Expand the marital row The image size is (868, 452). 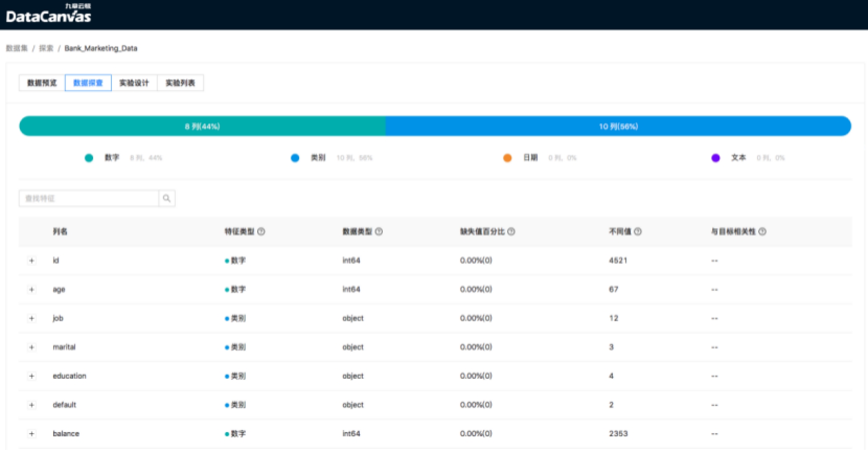pos(31,347)
